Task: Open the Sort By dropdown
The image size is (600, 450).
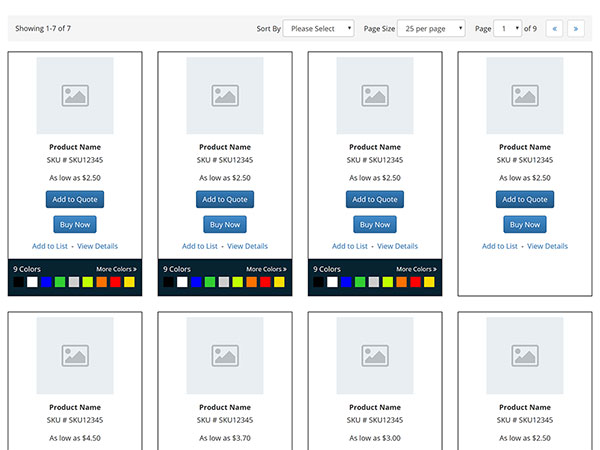Action: click(318, 29)
